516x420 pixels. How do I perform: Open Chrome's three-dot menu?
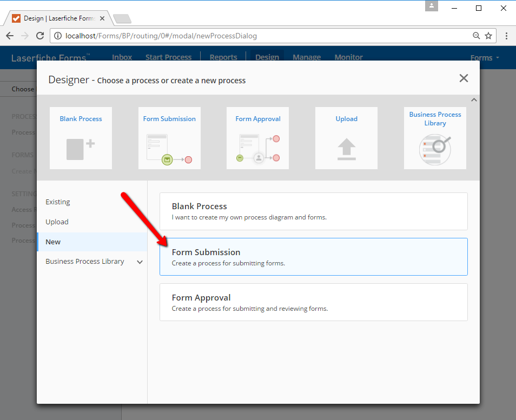tap(506, 36)
